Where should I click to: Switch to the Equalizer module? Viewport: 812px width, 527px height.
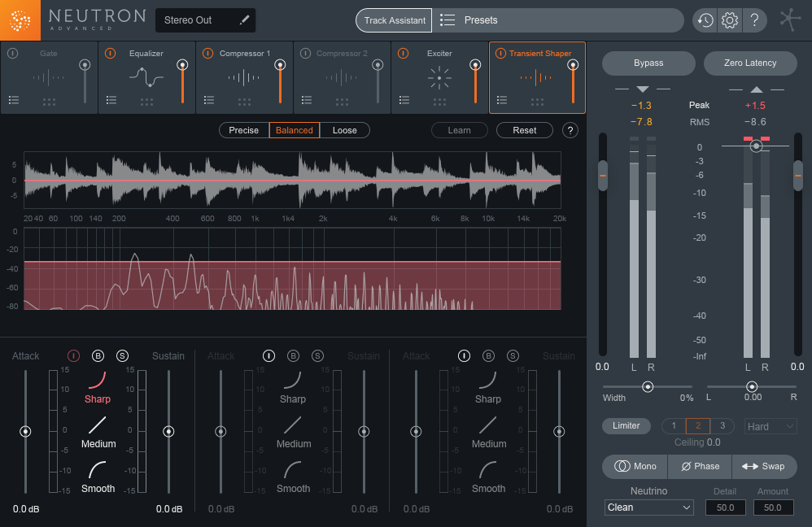click(146, 77)
